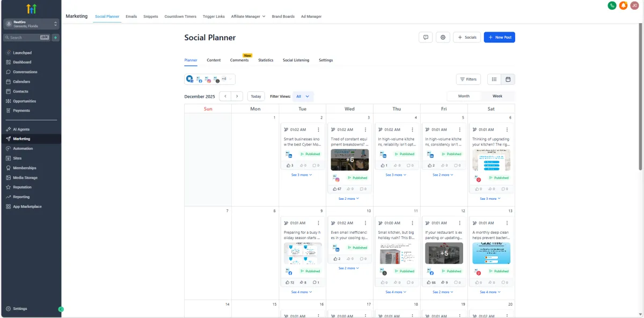Expand See 2 more on Friday Dec 5
This screenshot has height=318, width=644.
tap(443, 175)
